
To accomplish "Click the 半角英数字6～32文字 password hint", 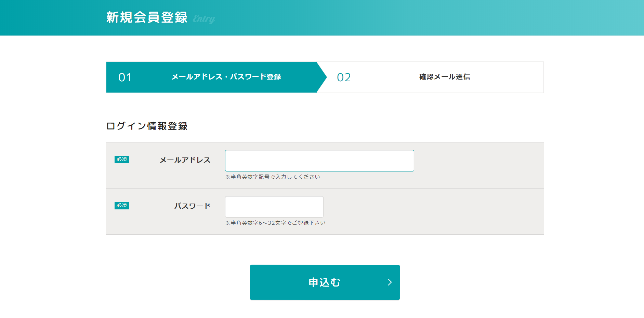I will [275, 223].
